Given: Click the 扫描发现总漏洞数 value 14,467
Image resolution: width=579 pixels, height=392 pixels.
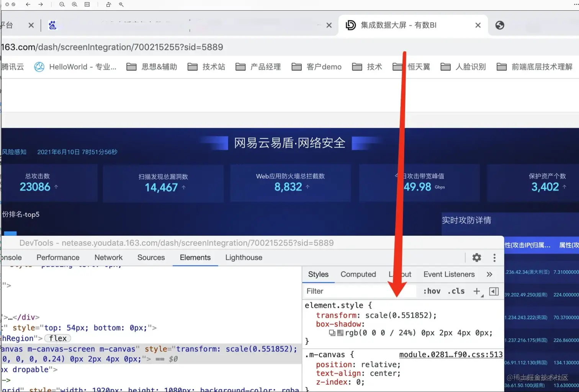Looking at the screenshot, I should tap(161, 188).
